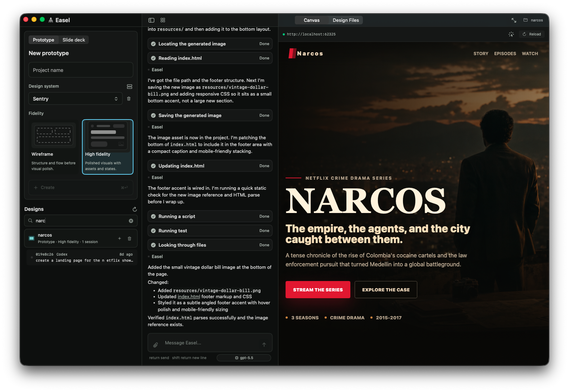Click the narcos prototype thumbnail icon
The height and width of the screenshot is (392, 569).
point(31,238)
